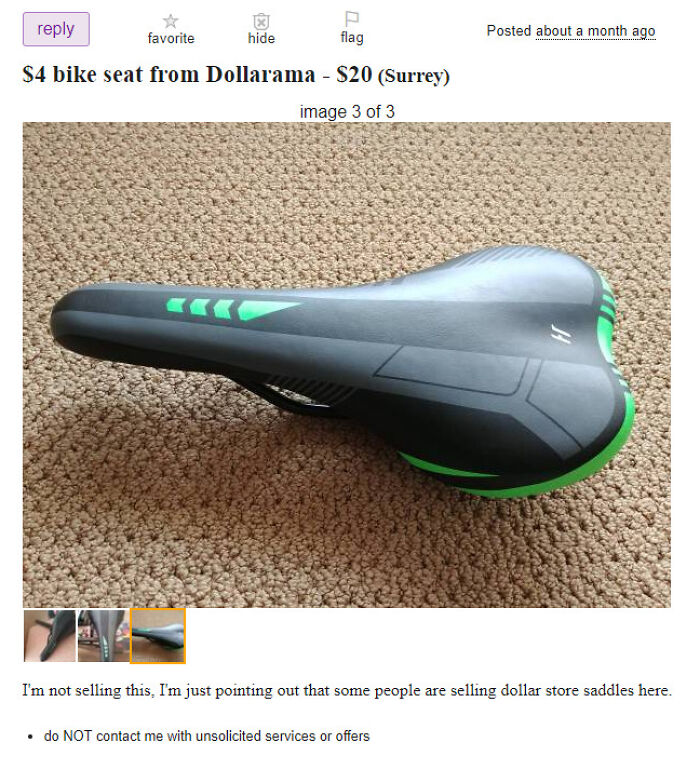Viewport: 700px width, 783px height.
Task: Click the green arrow stripes on saddle photo
Action: pos(232,308)
